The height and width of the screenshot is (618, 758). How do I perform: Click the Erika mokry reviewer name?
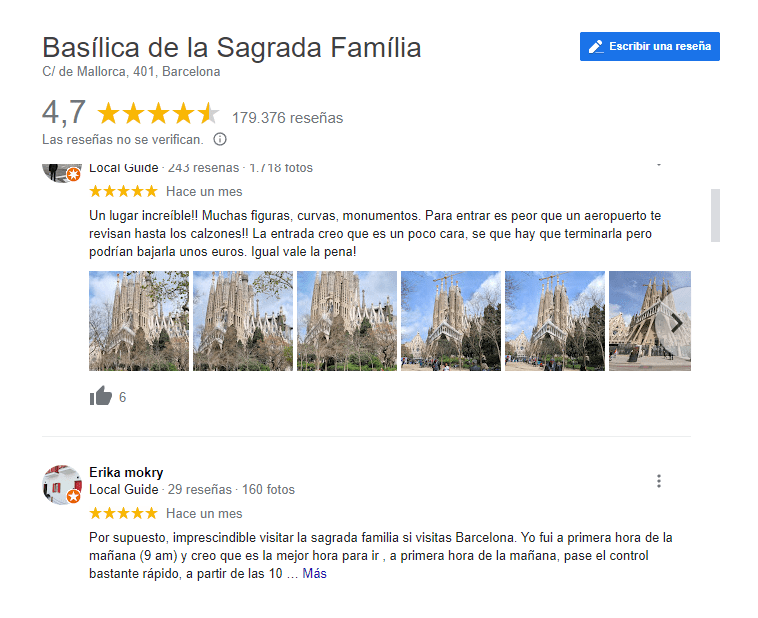(x=126, y=472)
